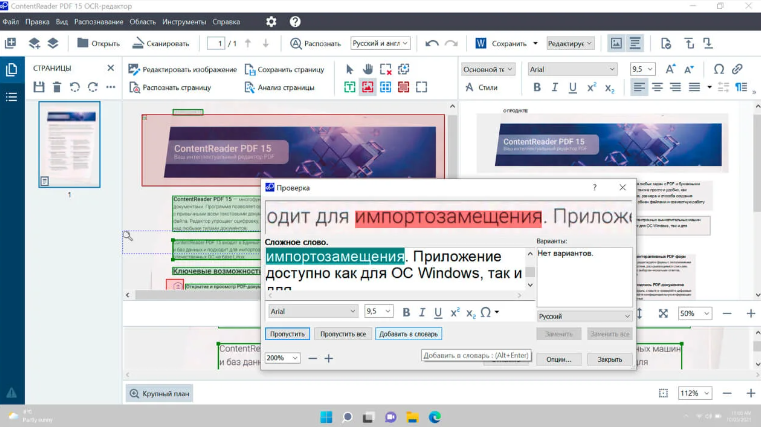Choose the table area drawing tool
The width and height of the screenshot is (761, 427).
(x=385, y=87)
